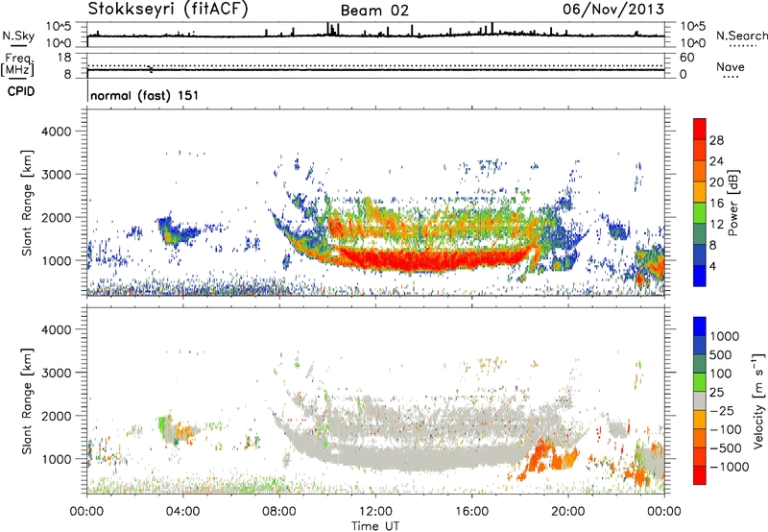Image resolution: width=768 pixels, height=532 pixels.
Task: Click the 'Power [dB]' color bar title
Action: (732, 203)
